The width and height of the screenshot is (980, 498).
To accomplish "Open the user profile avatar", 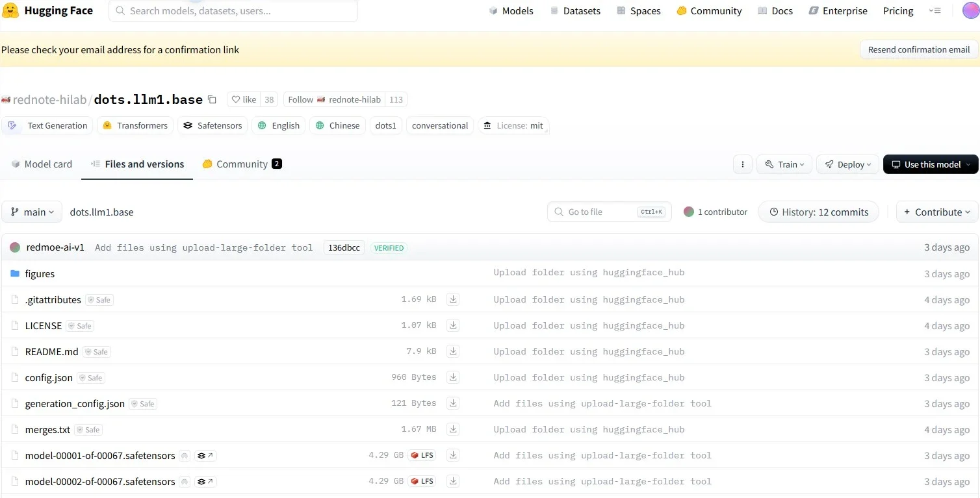I will (970, 11).
